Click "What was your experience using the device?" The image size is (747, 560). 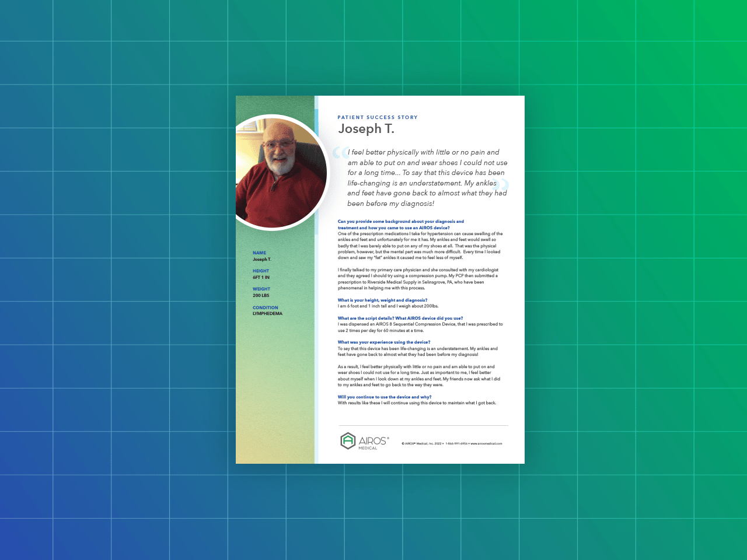pyautogui.click(x=383, y=342)
